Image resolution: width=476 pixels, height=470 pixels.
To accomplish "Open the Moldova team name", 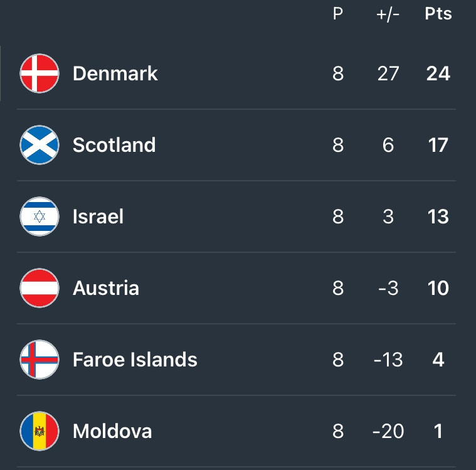I will [x=112, y=431].
